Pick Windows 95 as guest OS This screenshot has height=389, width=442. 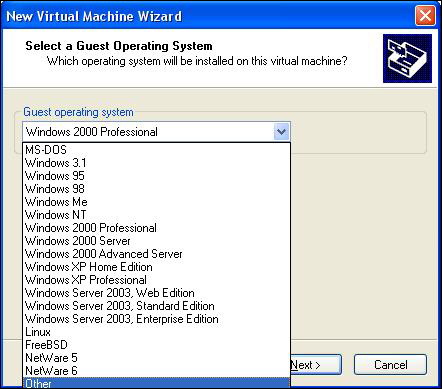157,176
